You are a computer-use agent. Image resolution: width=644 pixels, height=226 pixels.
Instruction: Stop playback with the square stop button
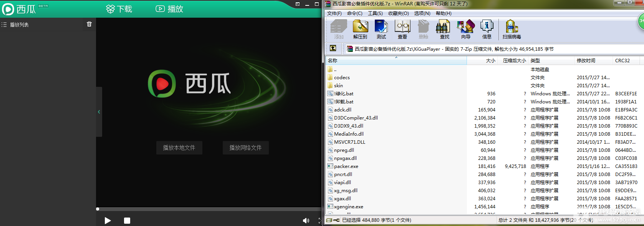coord(127,221)
